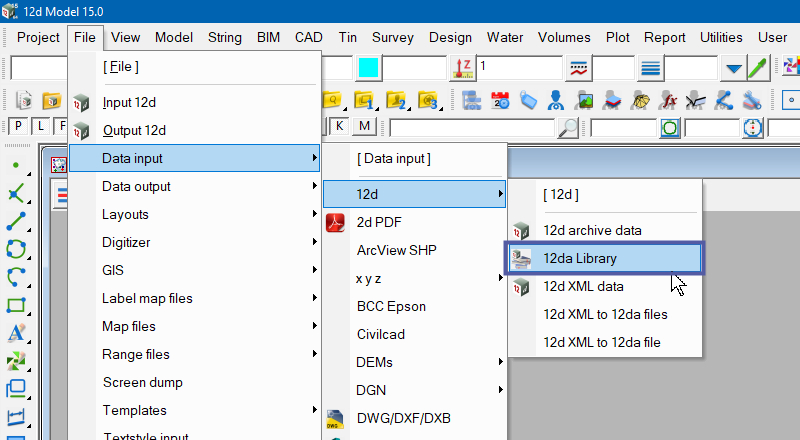Expand the DEMs submenu
The height and width of the screenshot is (440, 800).
coord(414,362)
